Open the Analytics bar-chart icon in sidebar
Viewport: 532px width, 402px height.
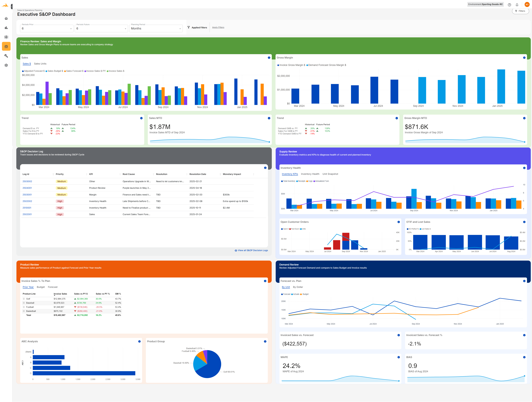(x=6, y=28)
